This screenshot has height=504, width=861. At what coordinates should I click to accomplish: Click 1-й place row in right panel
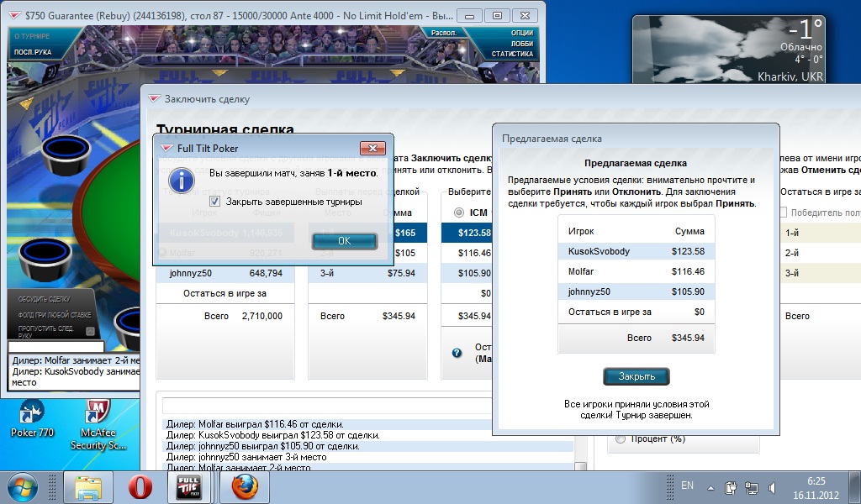(821, 233)
